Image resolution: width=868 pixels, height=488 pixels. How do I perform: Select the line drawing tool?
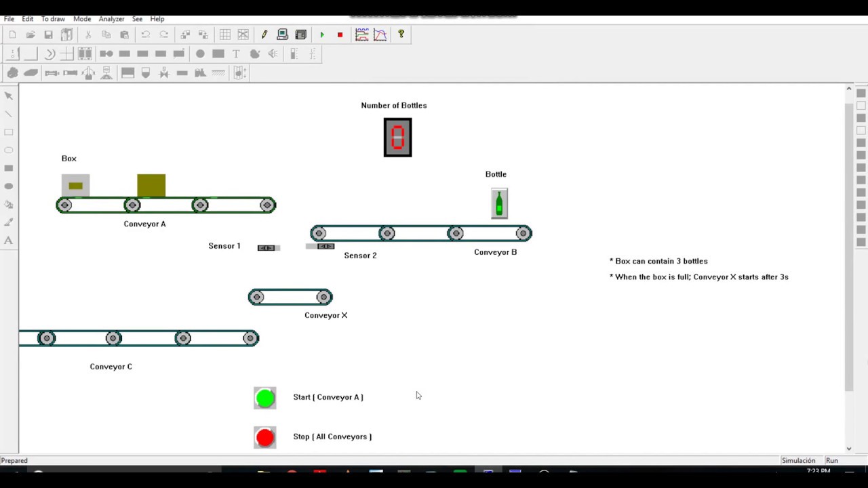(x=9, y=114)
